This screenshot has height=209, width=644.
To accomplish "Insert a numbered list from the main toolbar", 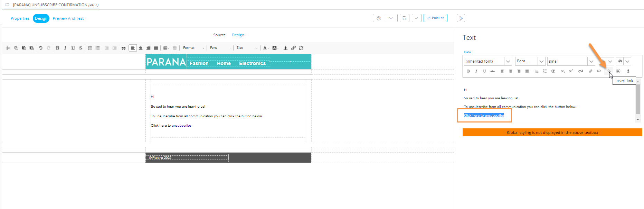I will pos(90,48).
